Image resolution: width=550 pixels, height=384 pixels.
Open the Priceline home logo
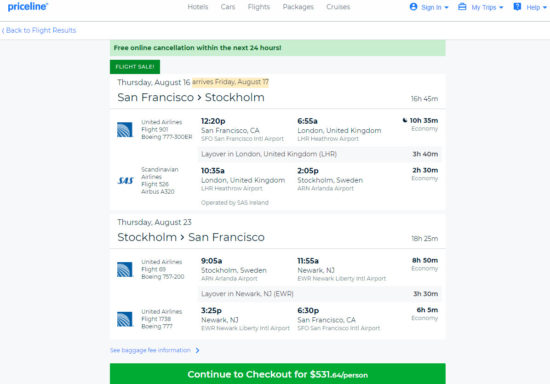[28, 7]
